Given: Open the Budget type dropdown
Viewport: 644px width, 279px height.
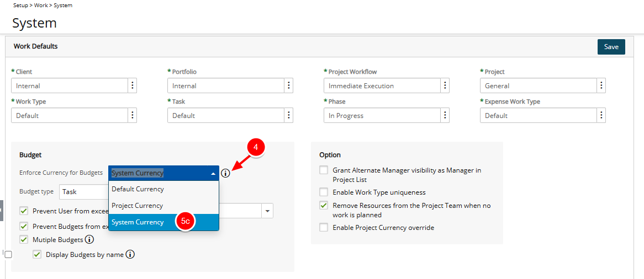Looking at the screenshot, I should tap(84, 191).
